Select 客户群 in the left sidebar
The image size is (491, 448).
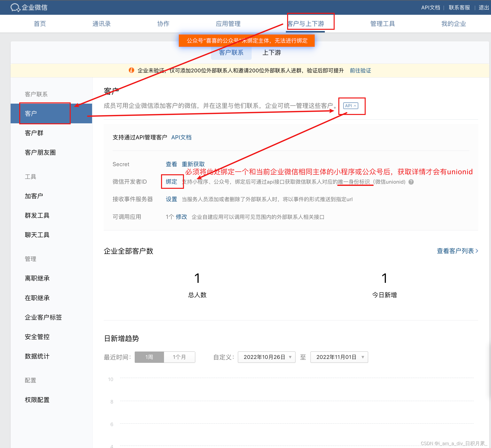tap(34, 133)
